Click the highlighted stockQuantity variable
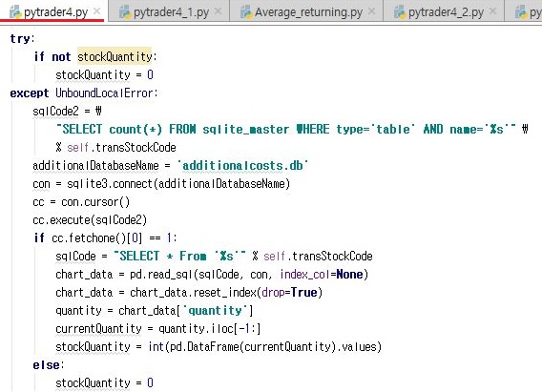Viewport: 542px width, 392px height. [x=115, y=56]
